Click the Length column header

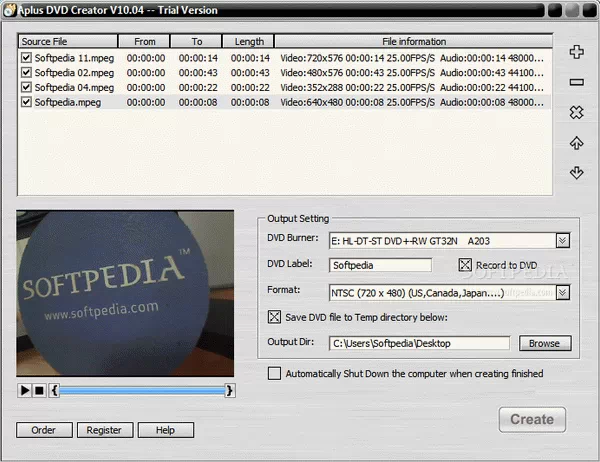coord(248,41)
